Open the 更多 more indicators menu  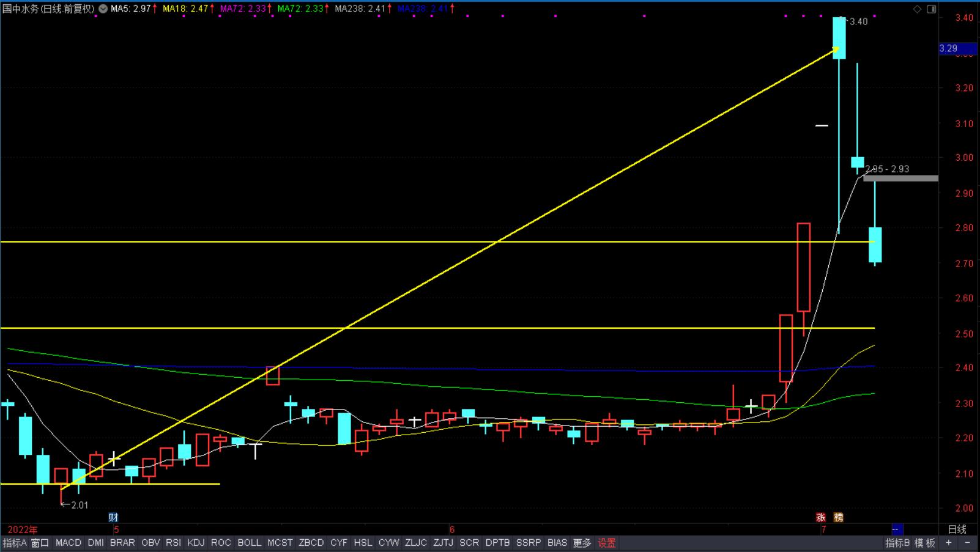[582, 543]
